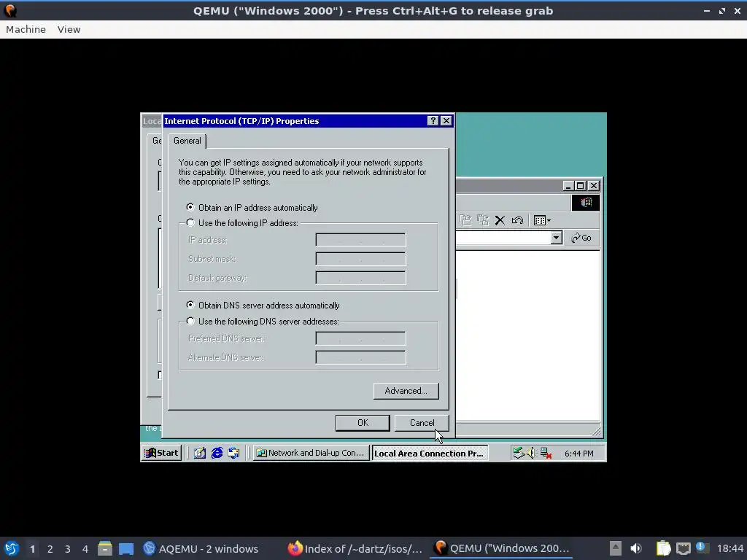This screenshot has width=747, height=560.
Task: Click the host network monitor tray icon
Action: [x=683, y=549]
